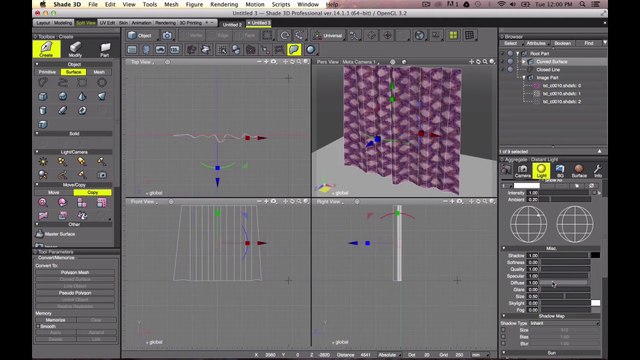The width and height of the screenshot is (640, 360).
Task: Open the Camera panel in Aggregate
Action: [522, 171]
